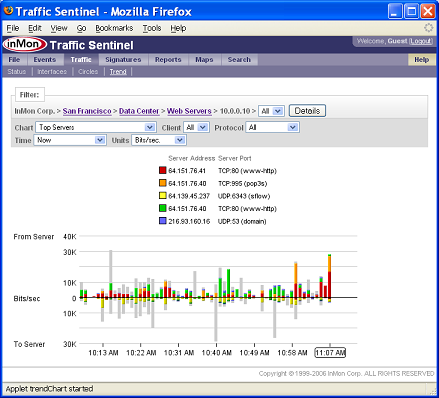Click the yellow swatch for 64.139.45.237
439x398 pixels.
point(163,196)
